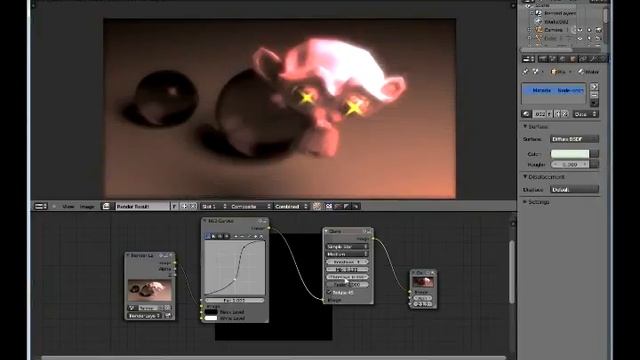Image resolution: width=640 pixels, height=360 pixels.
Task: Click the render button icon in Render Layers node
Action: tap(168, 316)
